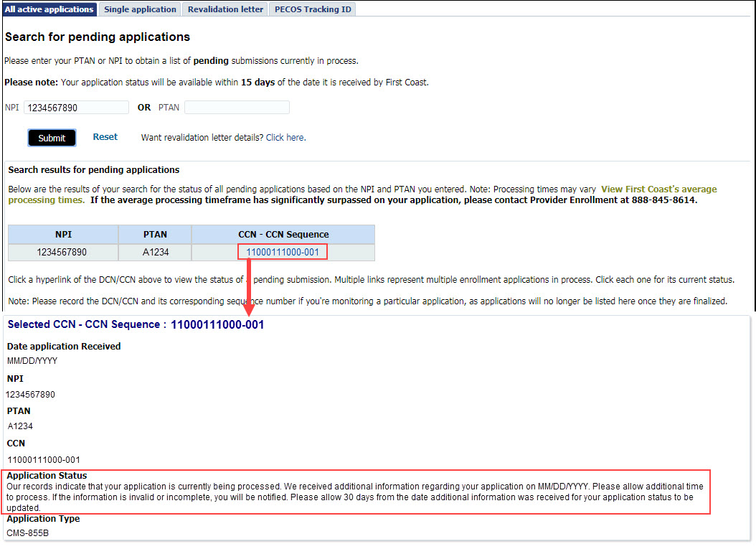Click the CCN - CCN Sequence column header

pos(283,235)
